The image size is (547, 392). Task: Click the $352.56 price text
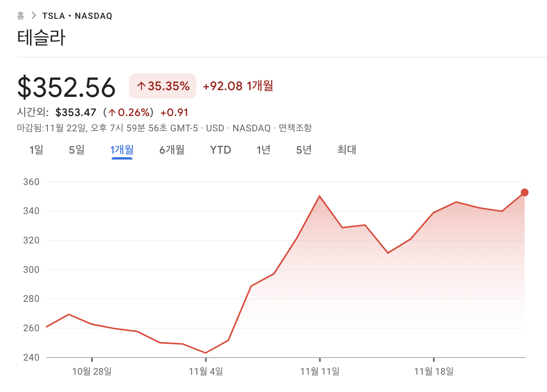tap(66, 87)
